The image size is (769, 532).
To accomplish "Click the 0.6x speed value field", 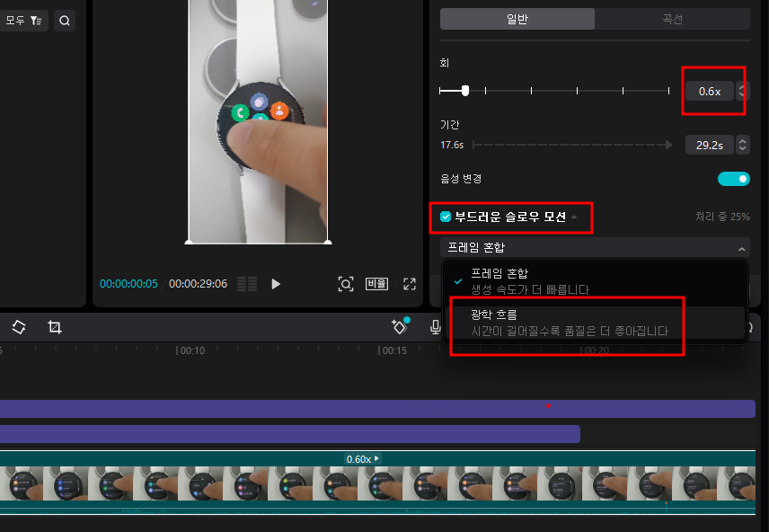I will coord(709,92).
